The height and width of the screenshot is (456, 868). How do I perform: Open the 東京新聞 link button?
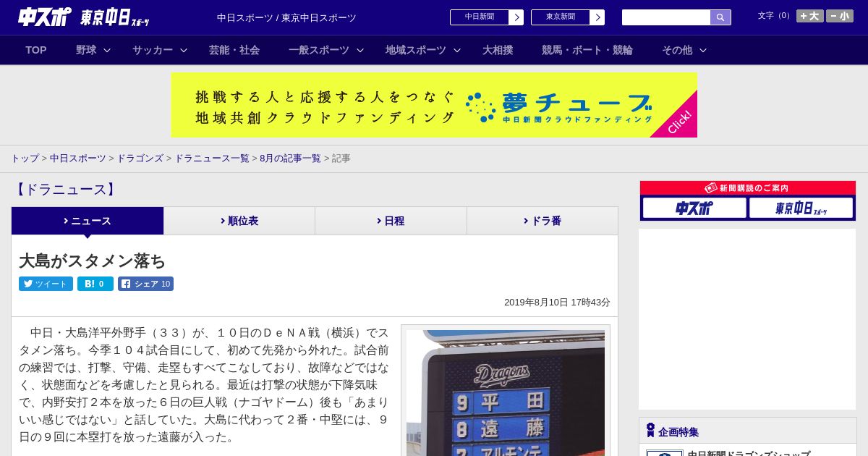pos(560,17)
